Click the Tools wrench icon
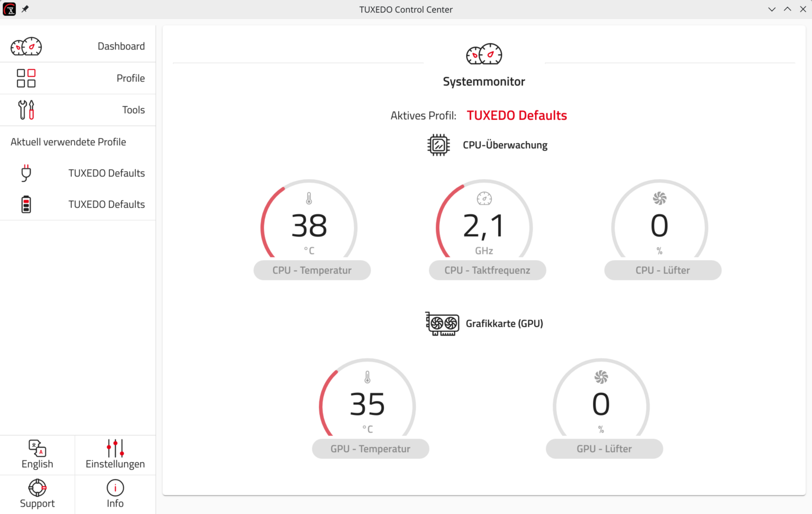Image resolution: width=812 pixels, height=514 pixels. [26, 110]
